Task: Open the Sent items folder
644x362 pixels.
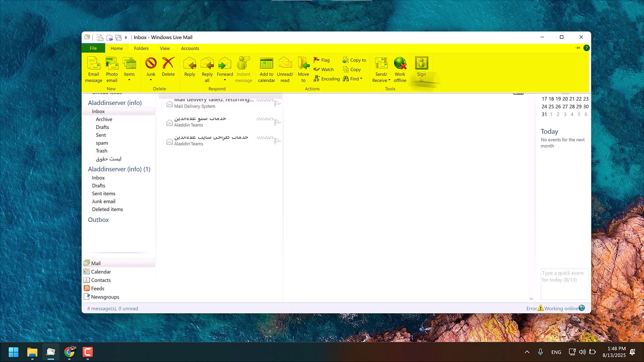Action: tap(104, 193)
